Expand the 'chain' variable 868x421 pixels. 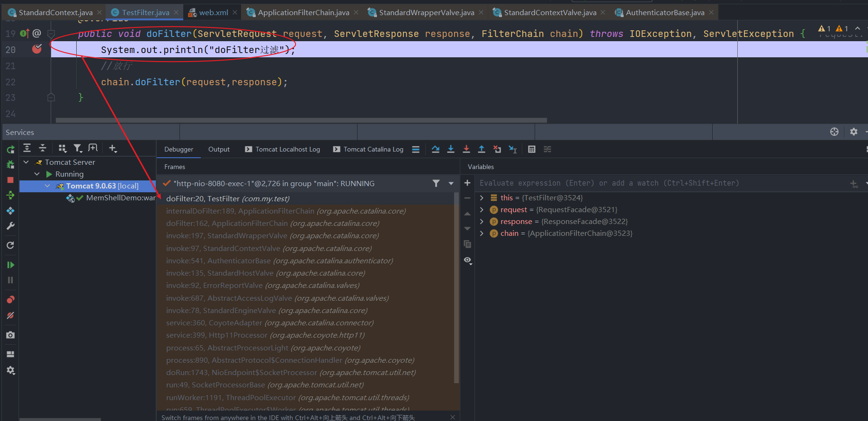[x=482, y=233]
